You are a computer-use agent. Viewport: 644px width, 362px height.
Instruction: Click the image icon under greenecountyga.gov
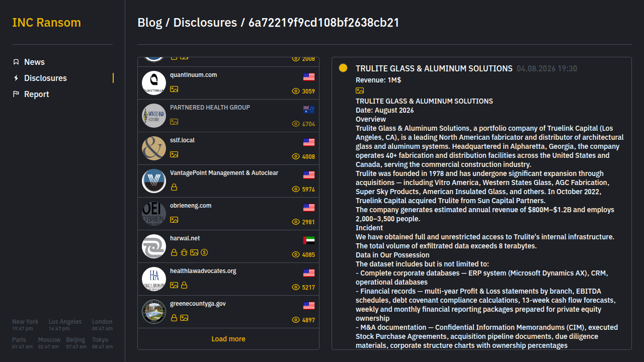point(184,318)
